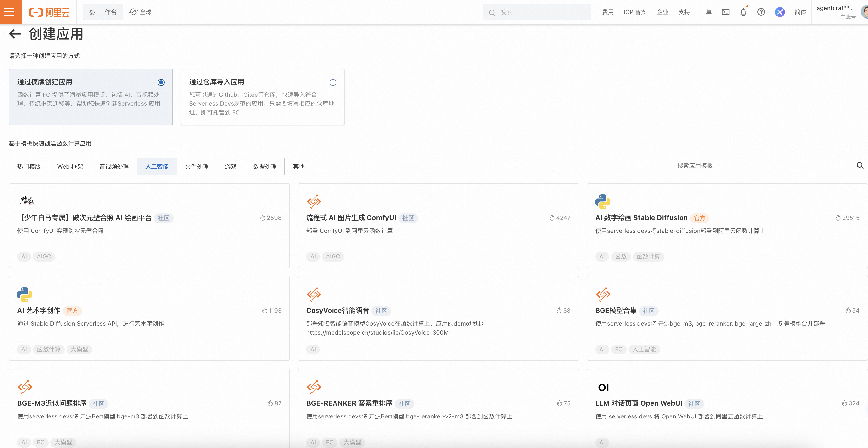Click the 阿里云 logo
Viewport: 868px width, 448px height.
tap(49, 12)
